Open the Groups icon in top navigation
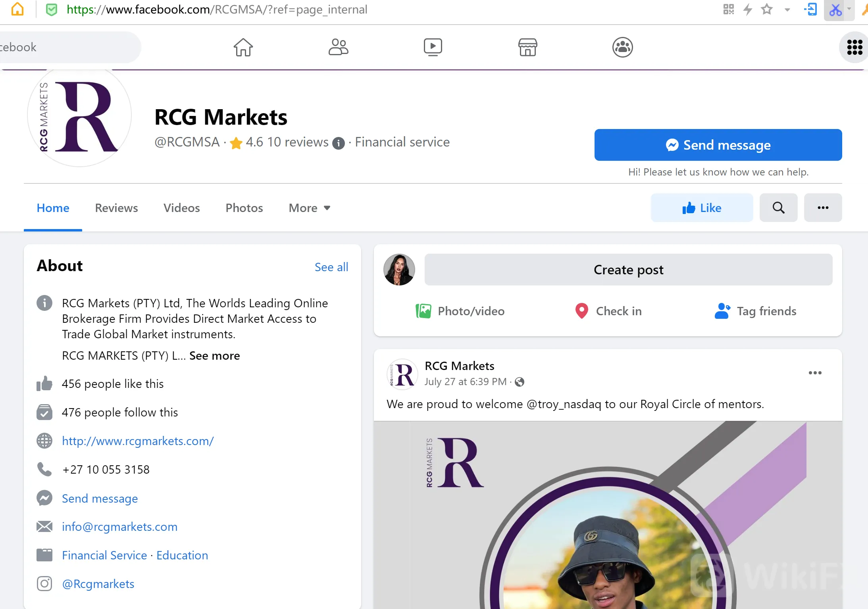The image size is (868, 609). (x=622, y=47)
